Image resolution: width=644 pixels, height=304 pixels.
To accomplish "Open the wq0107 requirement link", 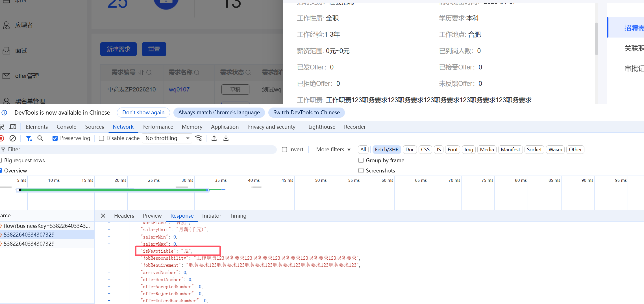I will click(x=179, y=89).
